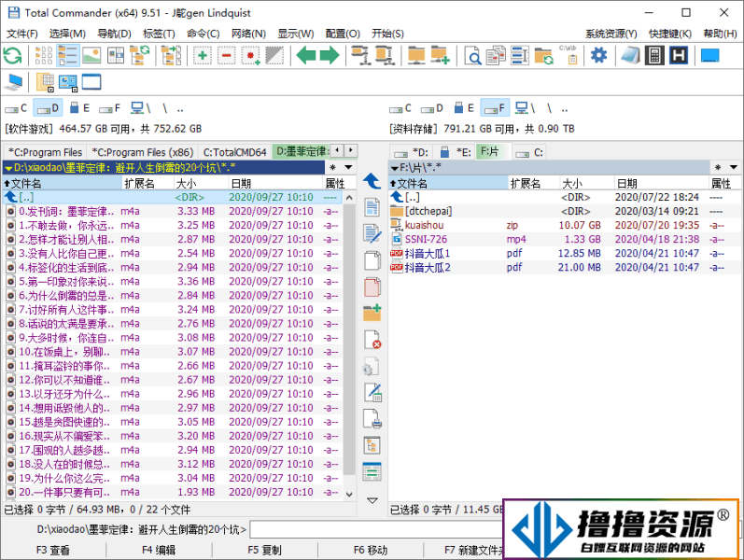The width and height of the screenshot is (744, 560).
Task: Open left panel favorites asterisk menu
Action: [x=333, y=167]
